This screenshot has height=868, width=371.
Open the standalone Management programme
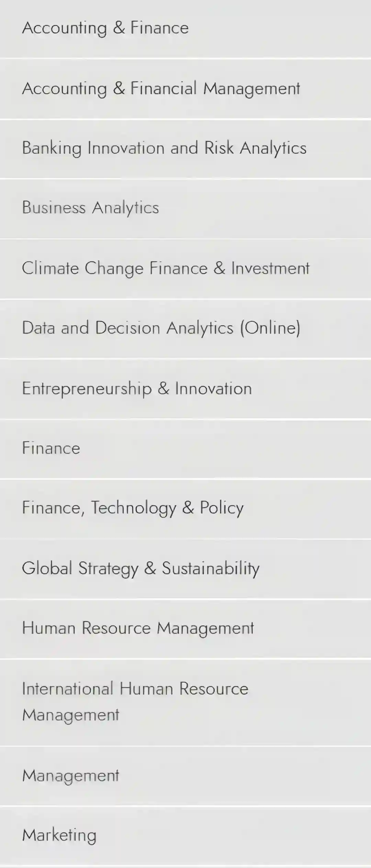[71, 776]
